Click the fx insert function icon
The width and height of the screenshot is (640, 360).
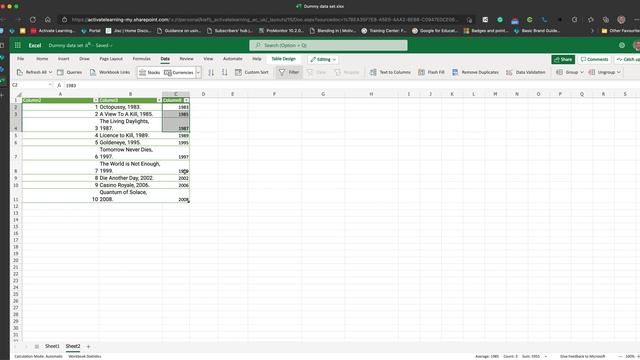point(59,85)
